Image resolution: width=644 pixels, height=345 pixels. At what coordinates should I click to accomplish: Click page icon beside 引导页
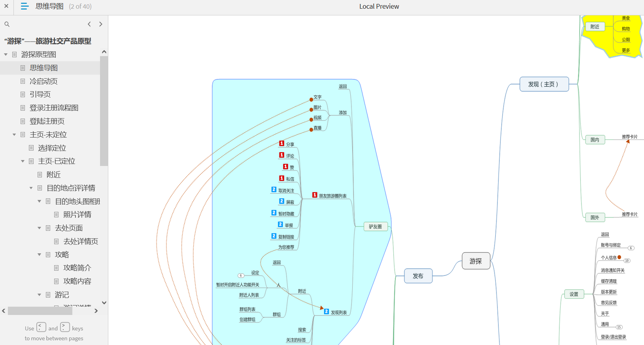coord(23,94)
